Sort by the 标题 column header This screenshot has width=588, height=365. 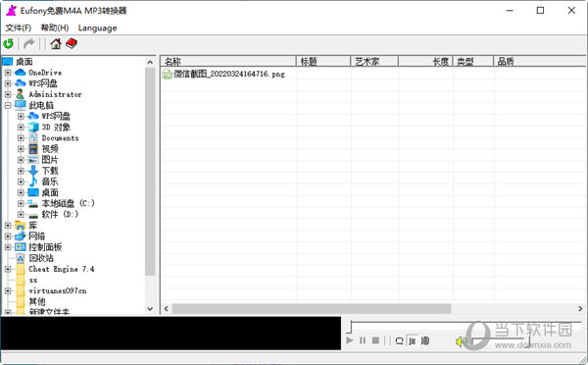pos(323,61)
